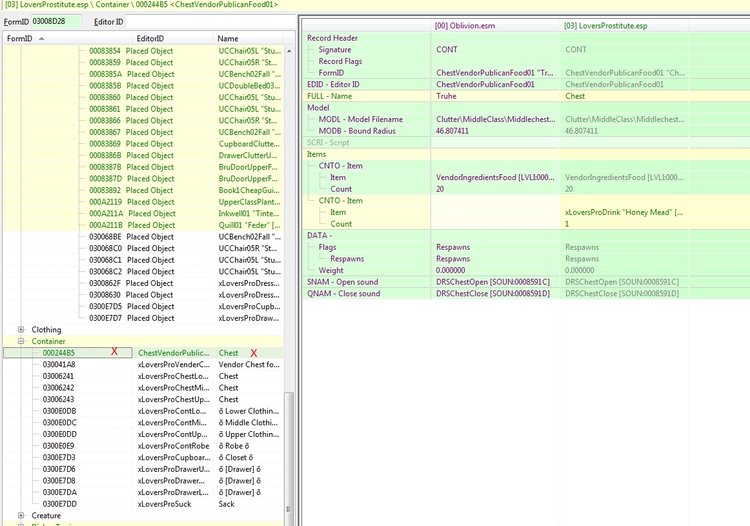Click the first CNTO - Item row

[x=526, y=165]
